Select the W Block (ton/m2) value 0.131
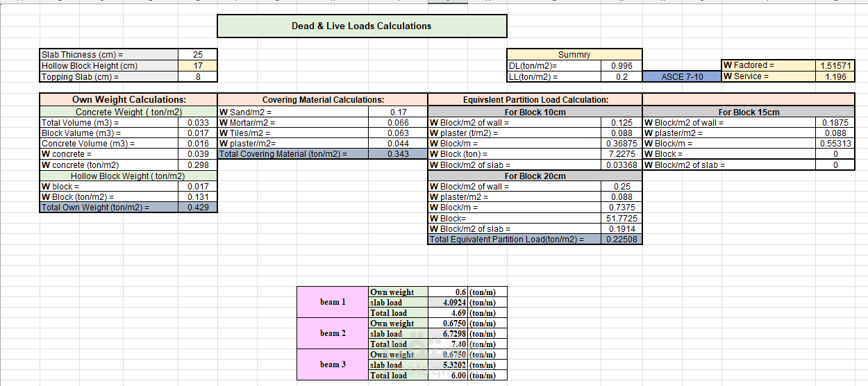Screen dimensions: 868x386 (x=198, y=197)
